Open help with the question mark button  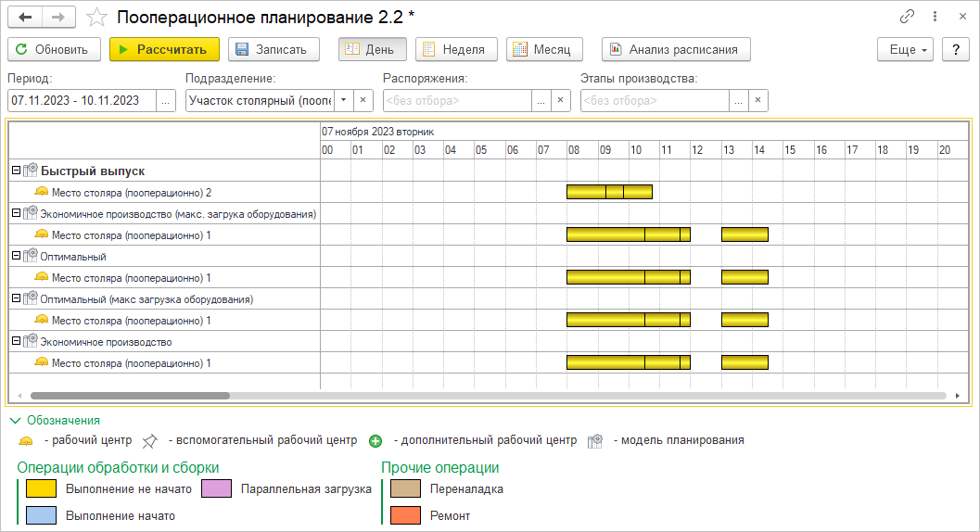click(x=956, y=49)
